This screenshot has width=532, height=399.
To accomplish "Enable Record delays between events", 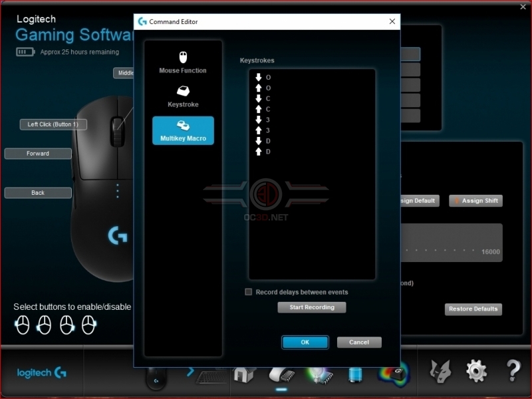I will point(248,291).
